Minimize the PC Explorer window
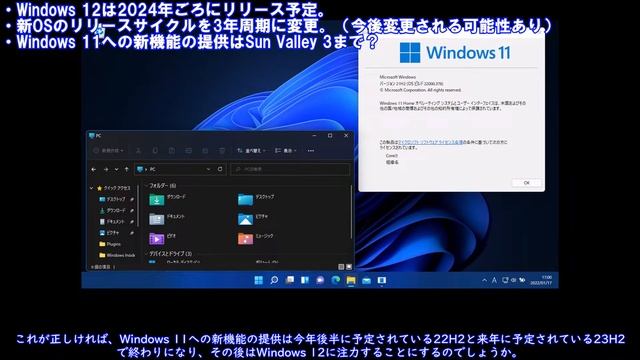This screenshot has height=360, width=640. (x=314, y=136)
